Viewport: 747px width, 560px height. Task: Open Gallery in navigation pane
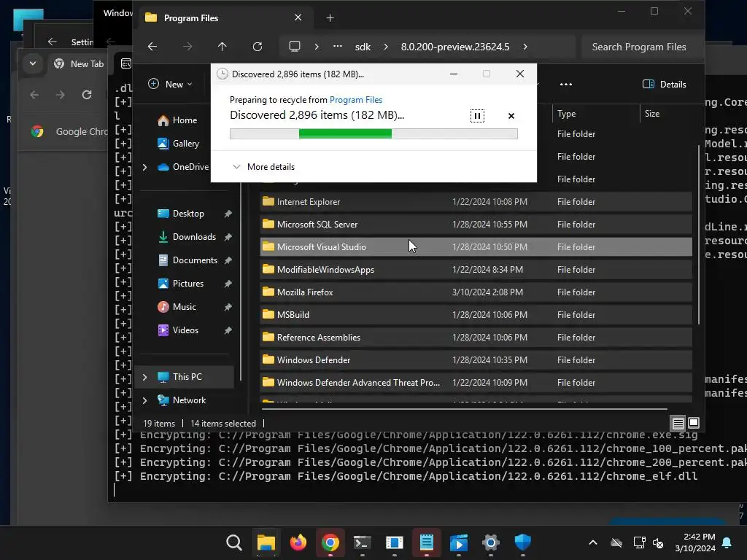(178, 144)
